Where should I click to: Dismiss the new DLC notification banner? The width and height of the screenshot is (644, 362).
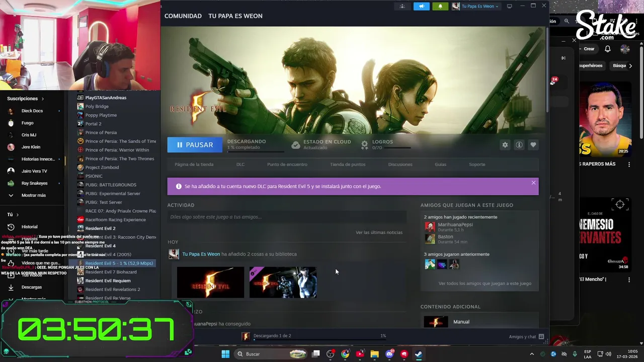click(533, 183)
